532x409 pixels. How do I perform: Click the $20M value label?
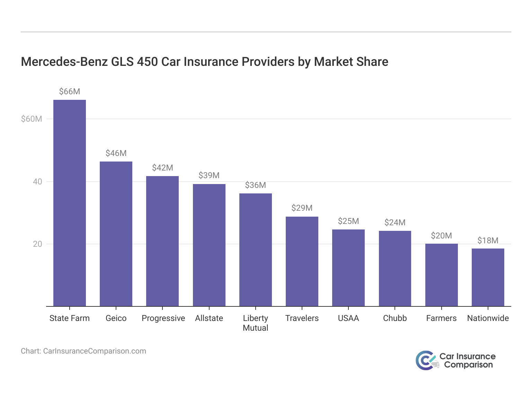coord(442,236)
